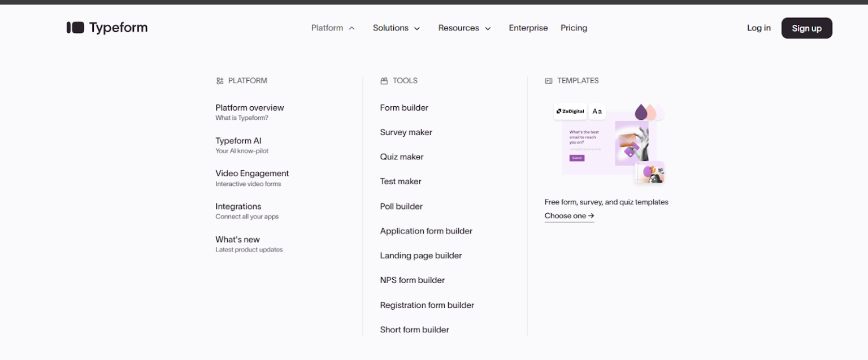Select Quiz maker from Tools
Image resolution: width=868 pixels, height=360 pixels.
(401, 157)
